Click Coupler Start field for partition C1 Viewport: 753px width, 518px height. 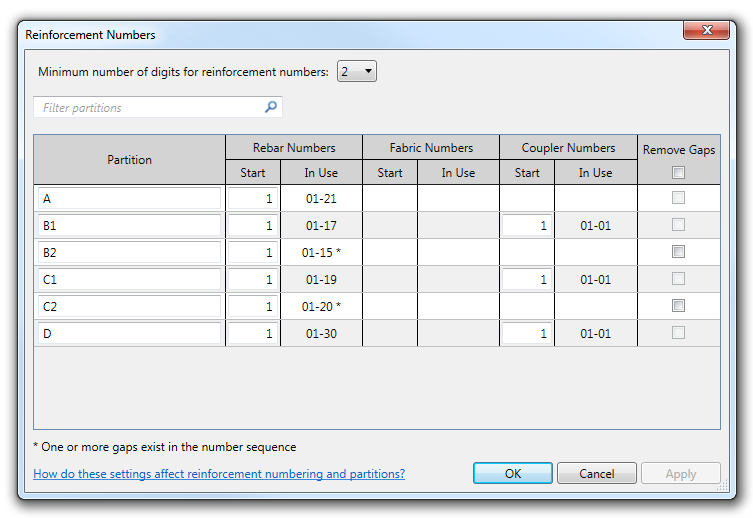point(527,279)
